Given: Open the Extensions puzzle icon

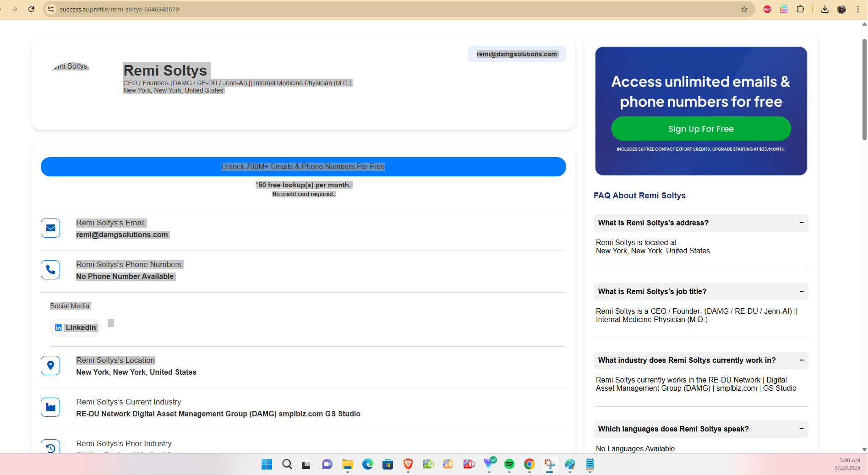Looking at the screenshot, I should tap(801, 9).
